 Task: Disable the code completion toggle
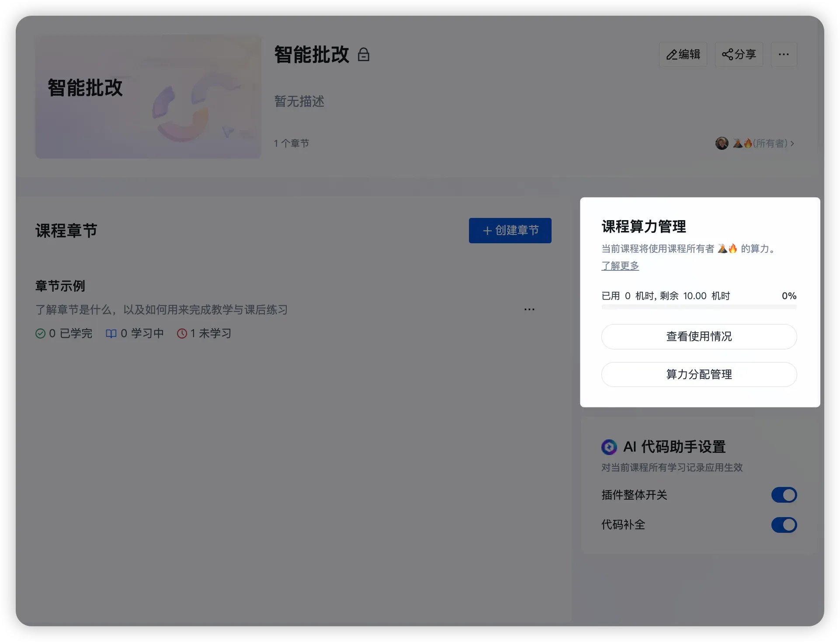click(784, 525)
